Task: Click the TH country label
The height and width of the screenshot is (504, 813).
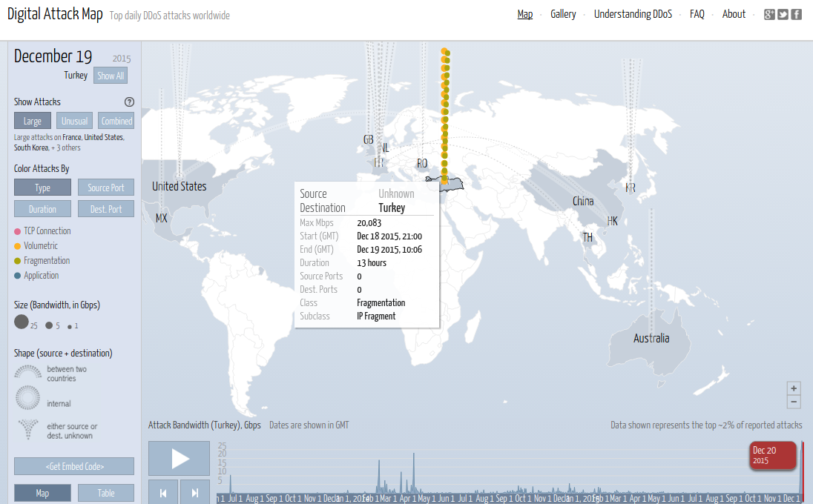Action: click(x=587, y=237)
